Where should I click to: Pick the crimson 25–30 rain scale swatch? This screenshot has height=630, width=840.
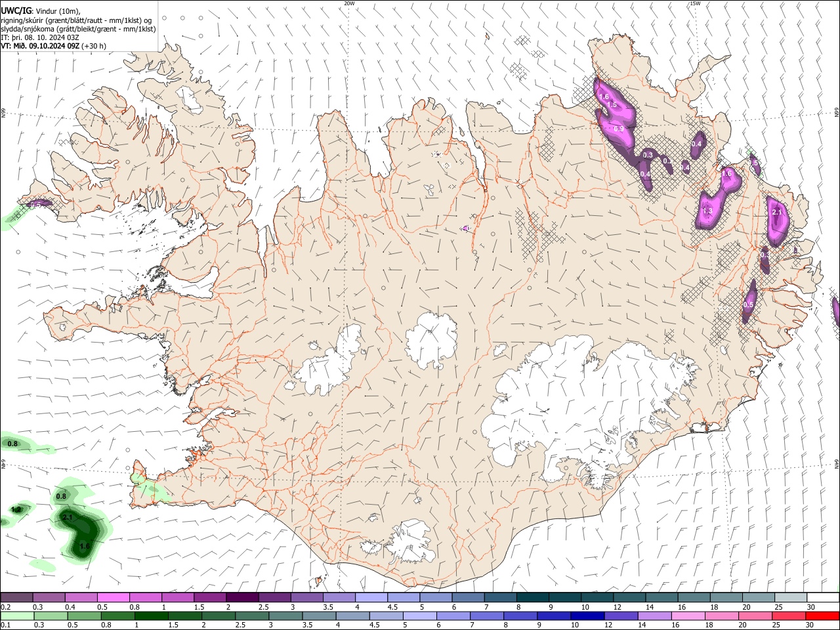[788, 616]
